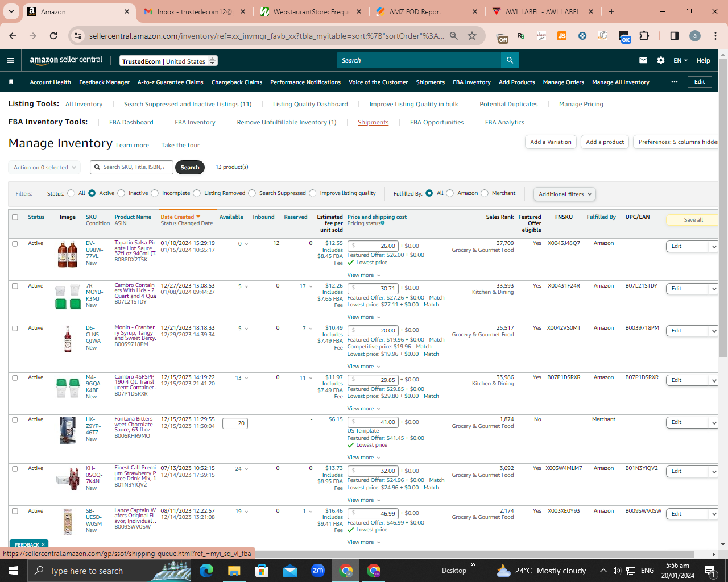Image resolution: width=728 pixels, height=582 pixels.
Task: Select the Search Suppressed radio button
Action: [x=252, y=193]
